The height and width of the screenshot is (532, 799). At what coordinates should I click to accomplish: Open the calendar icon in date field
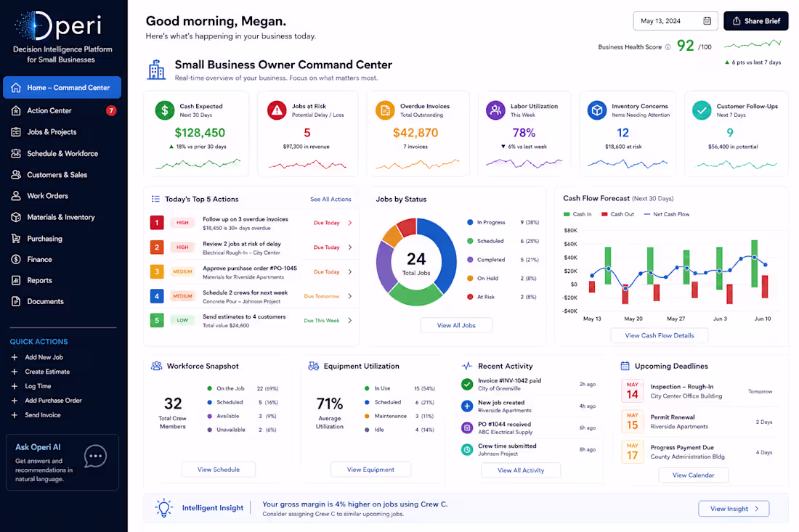point(707,21)
